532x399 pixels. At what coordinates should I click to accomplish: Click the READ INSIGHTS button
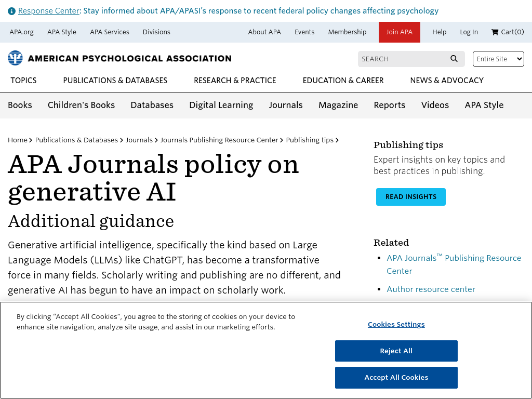(x=411, y=197)
